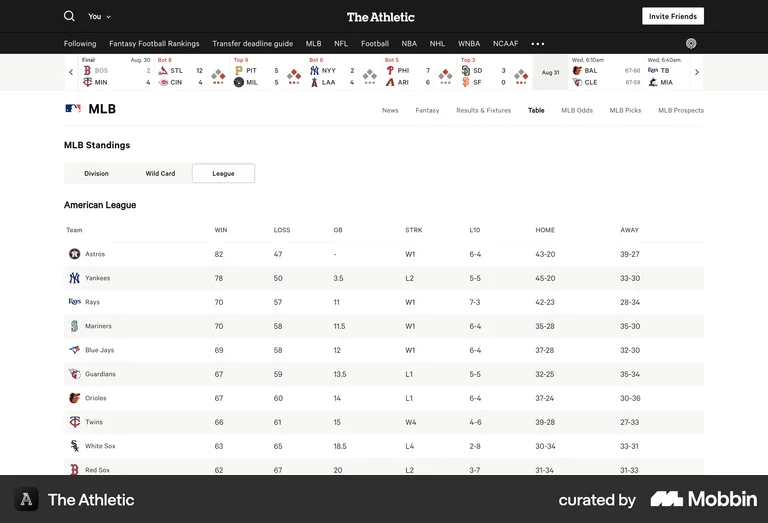Click the Mariners team logo
Image resolution: width=768 pixels, height=523 pixels.
[74, 326]
